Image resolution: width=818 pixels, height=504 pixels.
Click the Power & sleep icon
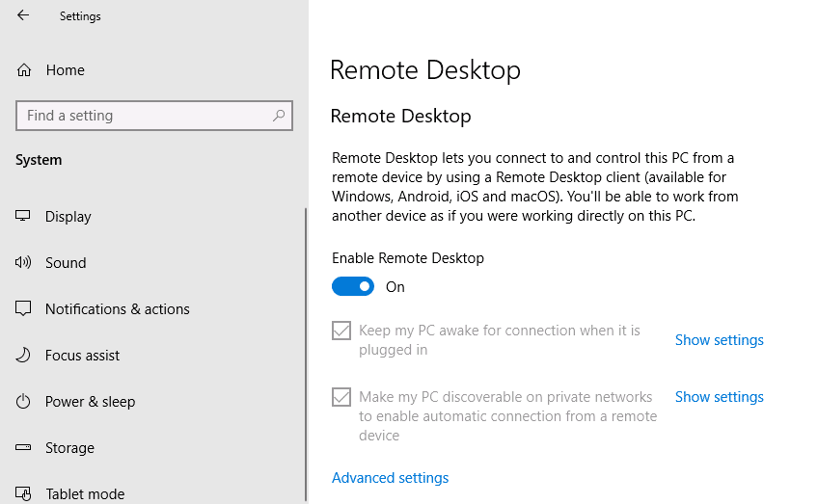point(24,402)
